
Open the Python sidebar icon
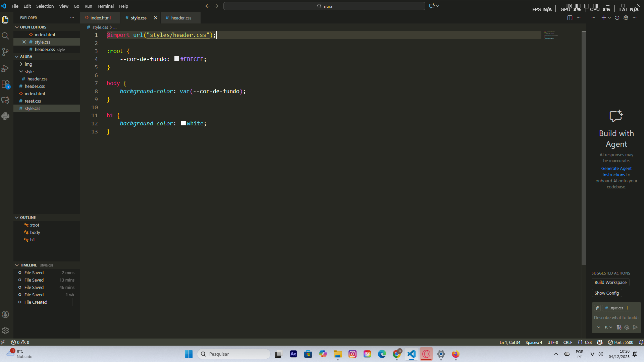[5, 116]
